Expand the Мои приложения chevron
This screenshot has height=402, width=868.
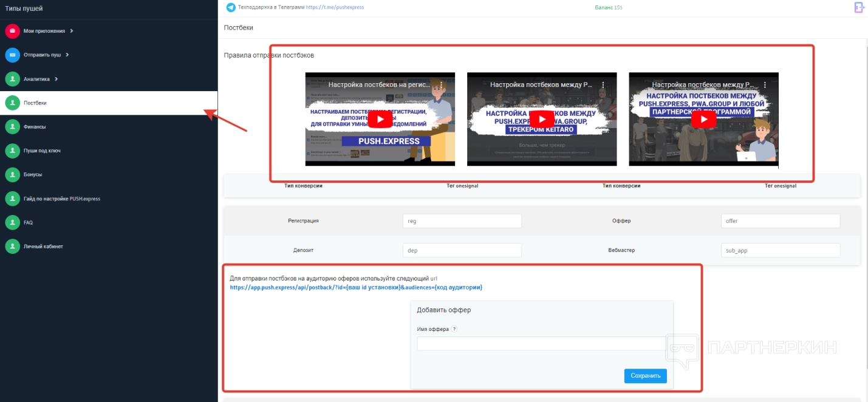pyautogui.click(x=71, y=31)
